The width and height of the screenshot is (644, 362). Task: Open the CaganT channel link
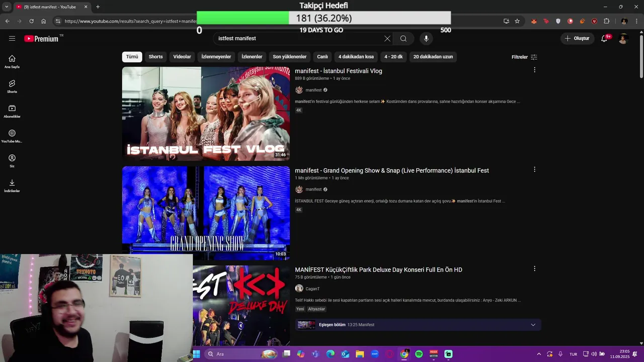pyautogui.click(x=312, y=289)
